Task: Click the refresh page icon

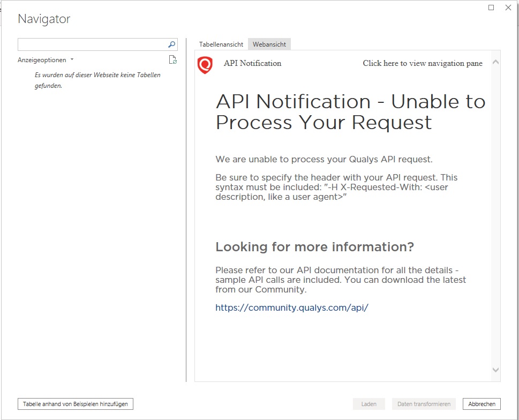Action: [x=173, y=60]
